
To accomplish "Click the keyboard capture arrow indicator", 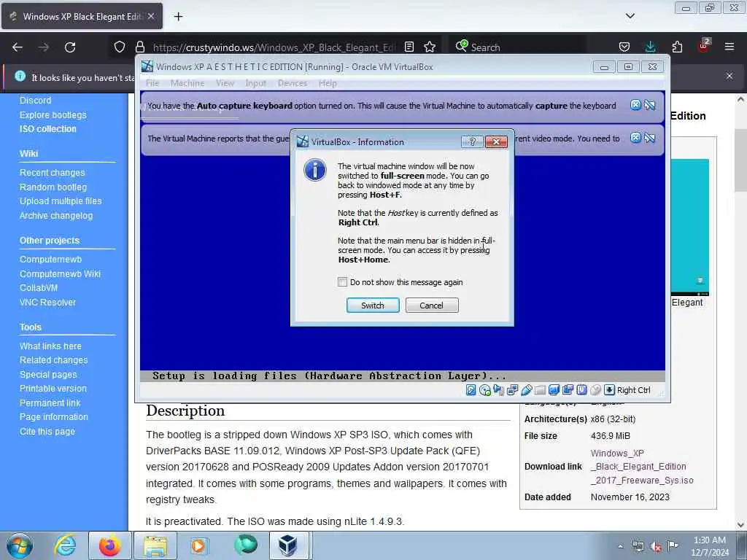I will tap(609, 390).
